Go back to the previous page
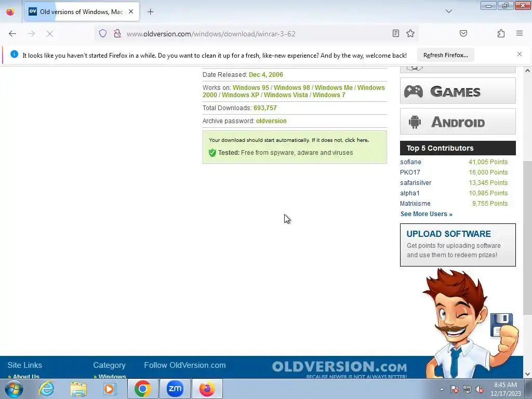The width and height of the screenshot is (532, 399). (12, 34)
